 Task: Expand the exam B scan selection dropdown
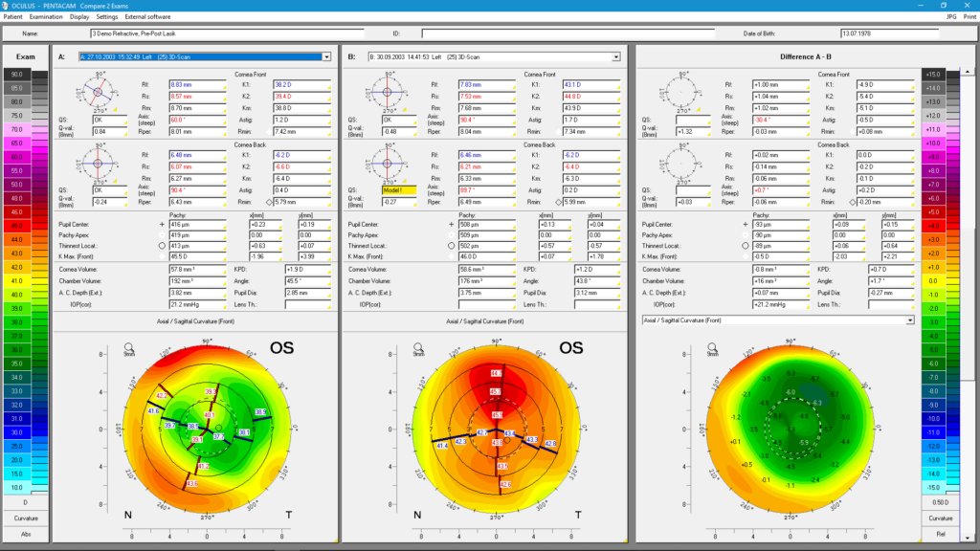tap(615, 57)
